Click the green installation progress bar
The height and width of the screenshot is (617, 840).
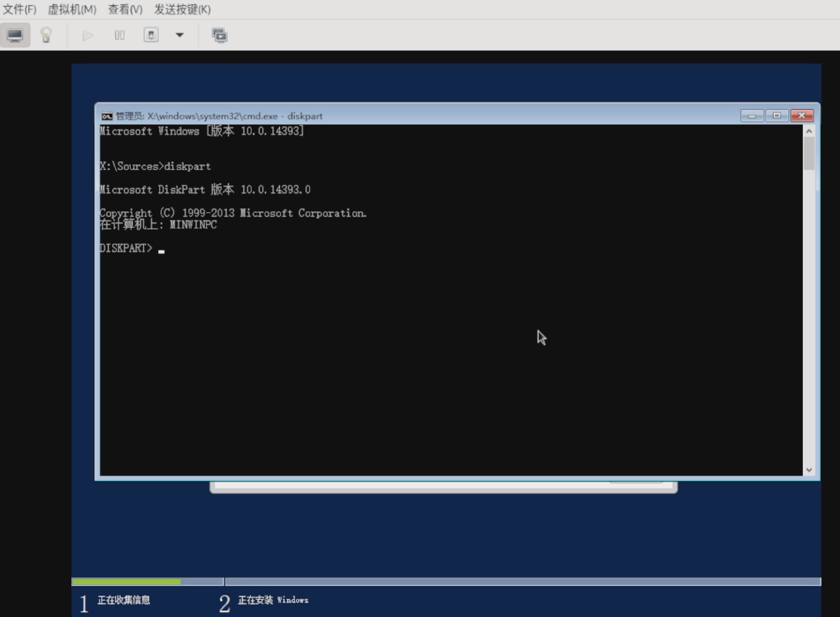coord(126,582)
